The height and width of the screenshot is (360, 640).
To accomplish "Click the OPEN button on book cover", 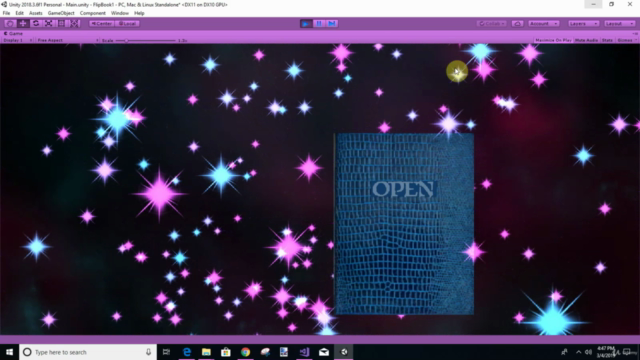I will pos(403,189).
